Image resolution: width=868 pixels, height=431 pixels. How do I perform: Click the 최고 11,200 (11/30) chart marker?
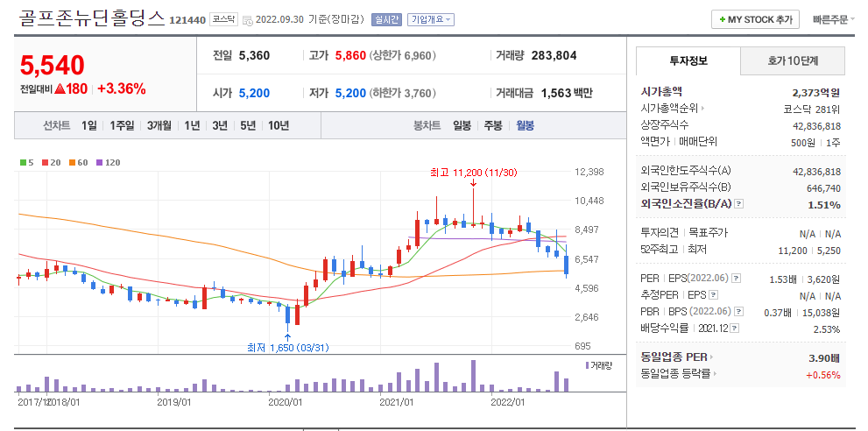tap(473, 173)
